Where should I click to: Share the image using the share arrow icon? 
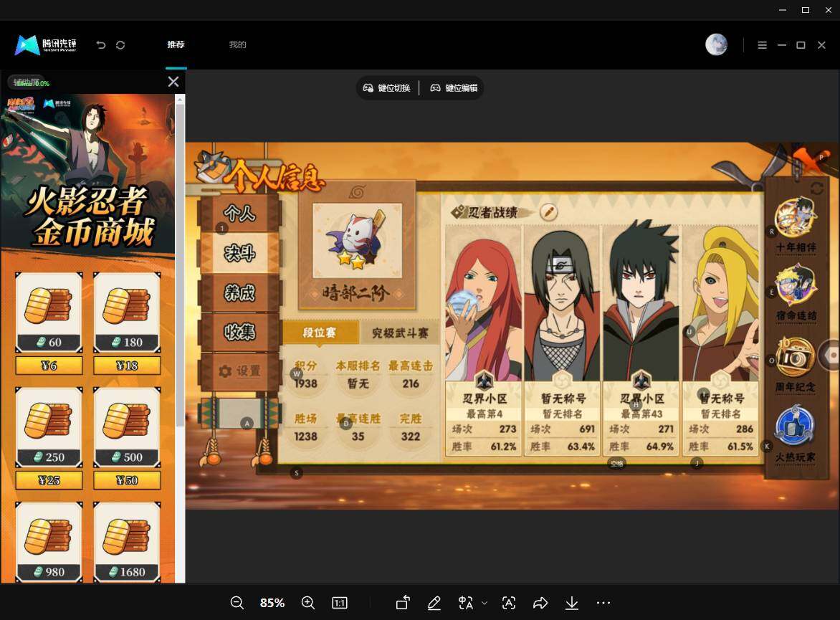pyautogui.click(x=540, y=603)
